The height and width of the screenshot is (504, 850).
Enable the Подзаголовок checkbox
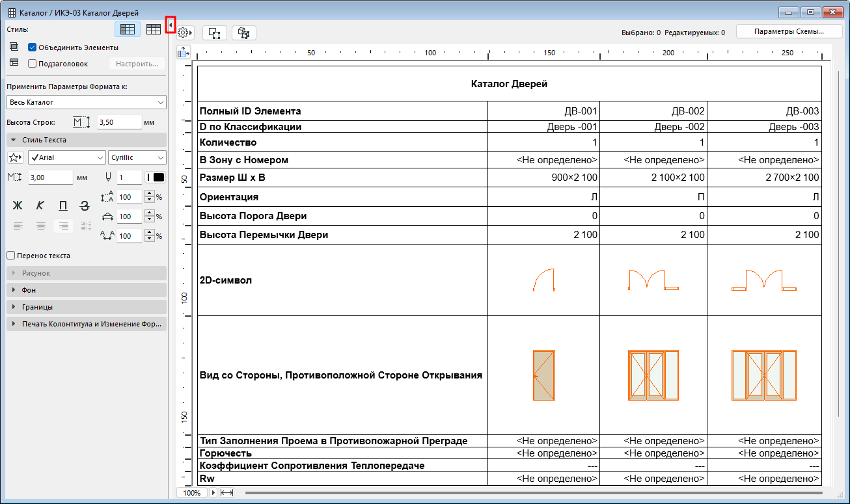[32, 64]
